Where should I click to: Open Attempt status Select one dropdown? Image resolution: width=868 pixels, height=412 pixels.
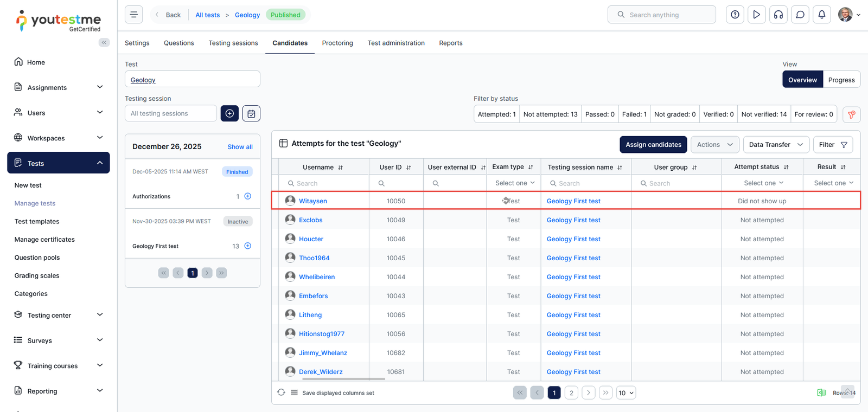[763, 183]
